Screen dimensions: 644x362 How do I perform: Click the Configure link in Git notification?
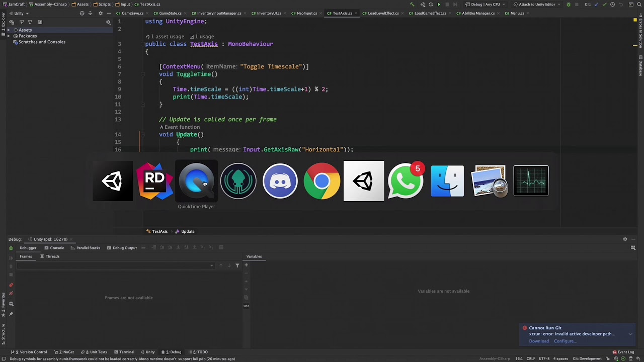tap(565, 341)
